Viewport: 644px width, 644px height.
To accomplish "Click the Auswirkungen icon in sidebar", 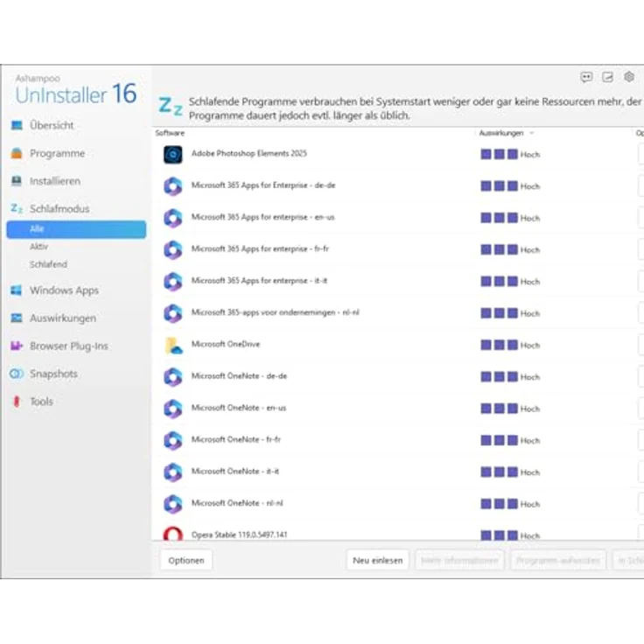I will coord(17,318).
